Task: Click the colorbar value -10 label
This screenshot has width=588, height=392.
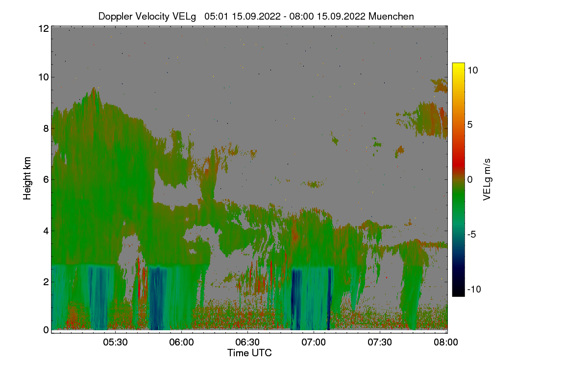Action: 474,289
